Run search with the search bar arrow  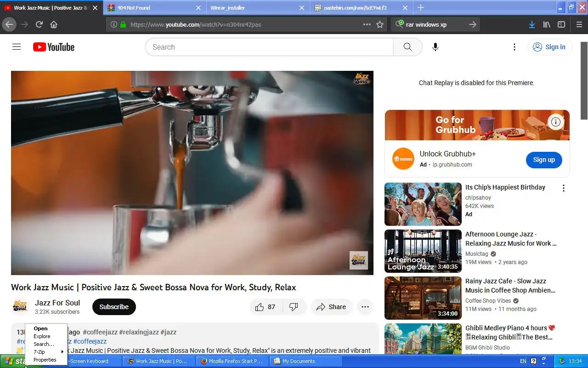click(473, 24)
